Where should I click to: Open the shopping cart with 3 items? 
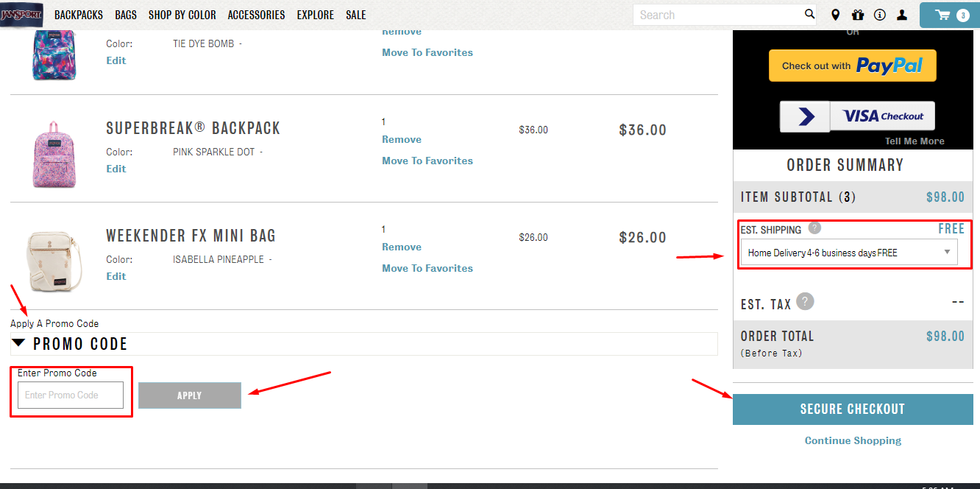coord(950,15)
